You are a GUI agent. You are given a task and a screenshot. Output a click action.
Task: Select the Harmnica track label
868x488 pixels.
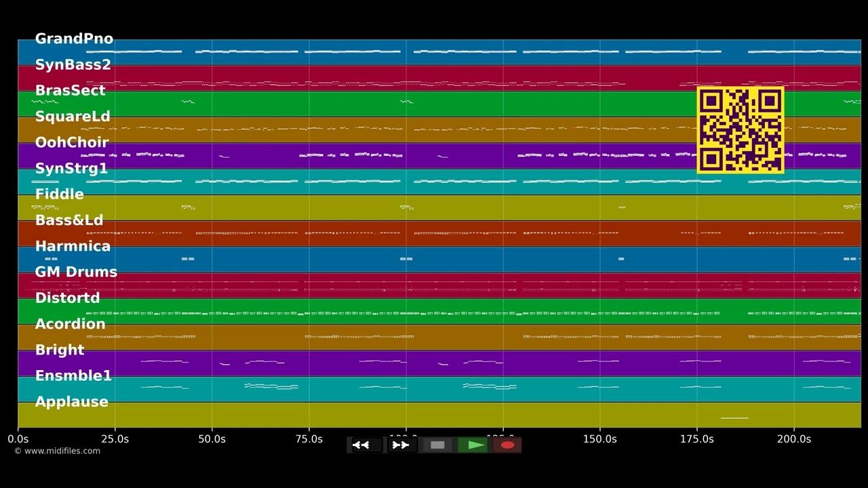point(73,246)
